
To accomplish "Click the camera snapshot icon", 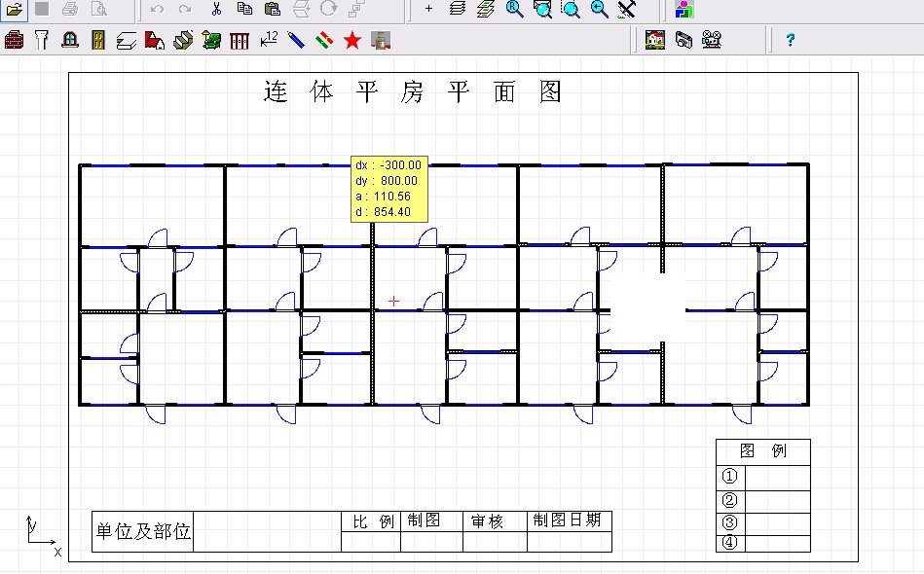I will pos(684,40).
